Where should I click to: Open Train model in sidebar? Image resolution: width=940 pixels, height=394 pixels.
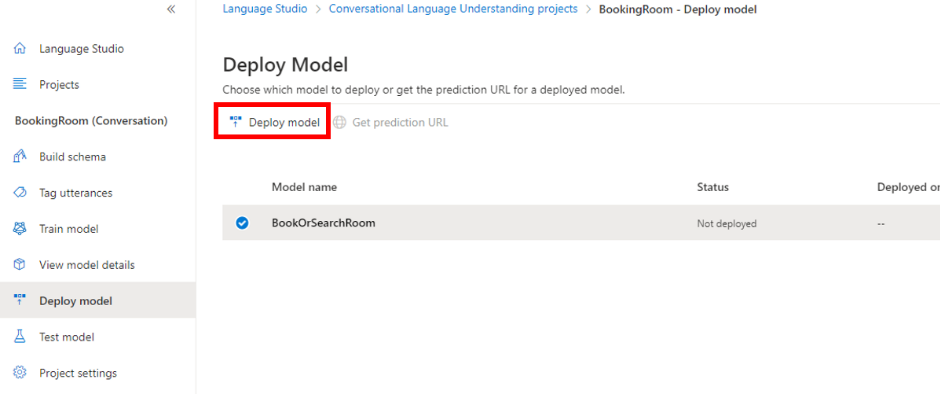pos(98,228)
